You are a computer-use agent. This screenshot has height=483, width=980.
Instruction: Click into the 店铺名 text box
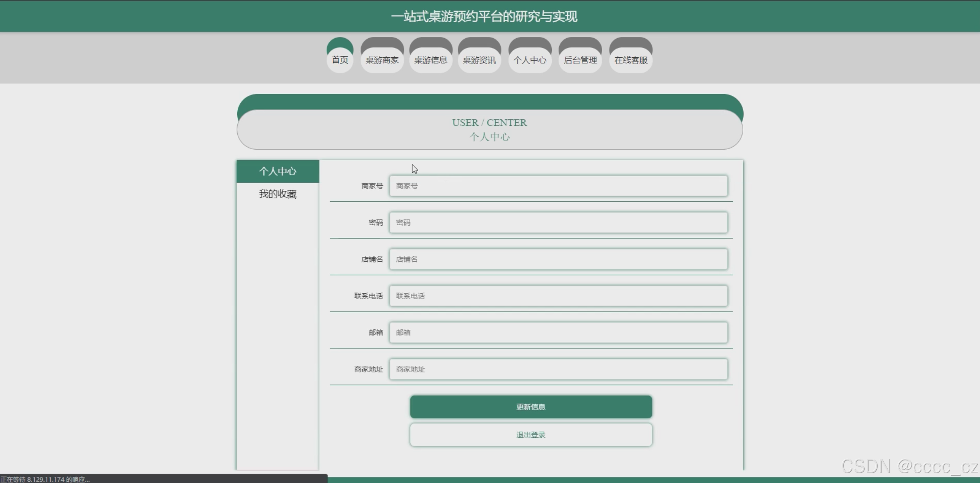coord(558,259)
